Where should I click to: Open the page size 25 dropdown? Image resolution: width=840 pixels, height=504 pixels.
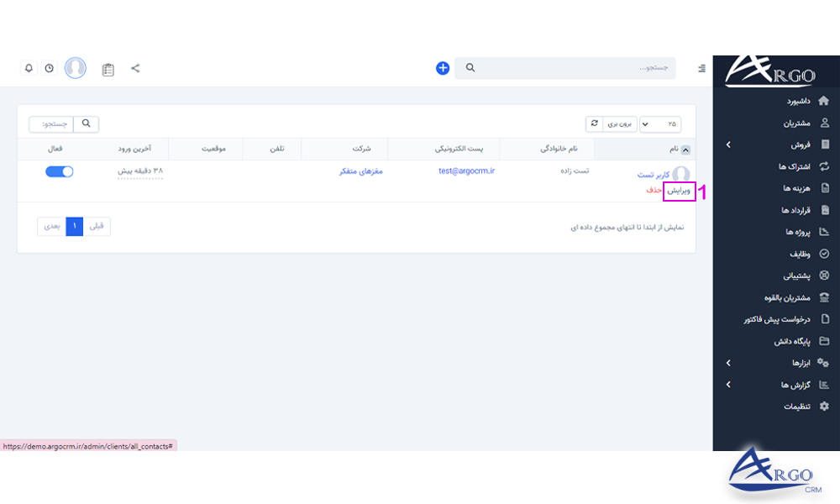[x=659, y=123]
